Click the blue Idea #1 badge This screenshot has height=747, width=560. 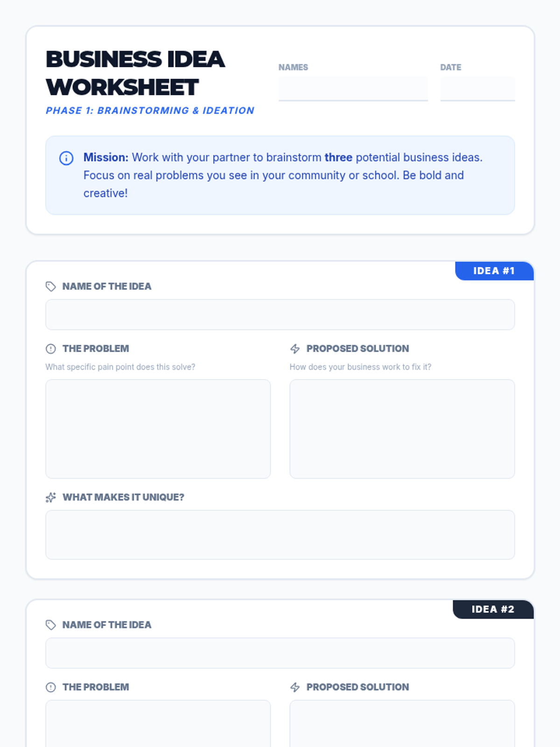[x=494, y=271]
